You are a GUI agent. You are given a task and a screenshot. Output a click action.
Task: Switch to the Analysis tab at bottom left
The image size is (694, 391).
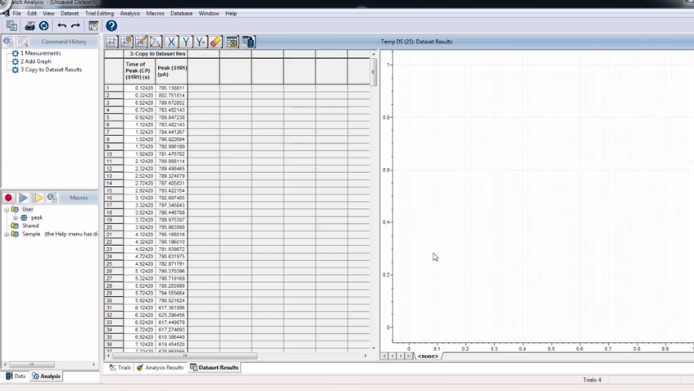tap(46, 376)
